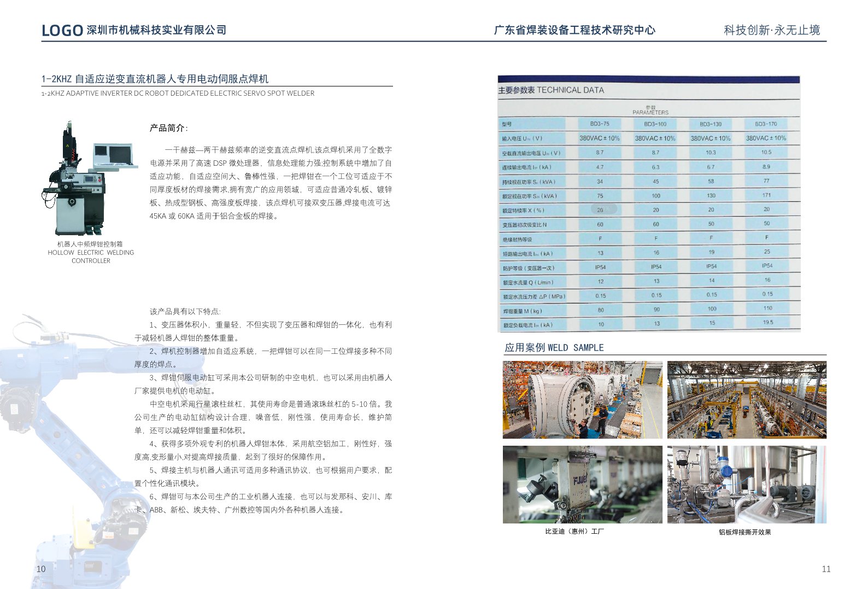Select feature 6 about 焊钳可与本公司生产的工业机器人连接
The image size is (868, 589).
coord(263,503)
